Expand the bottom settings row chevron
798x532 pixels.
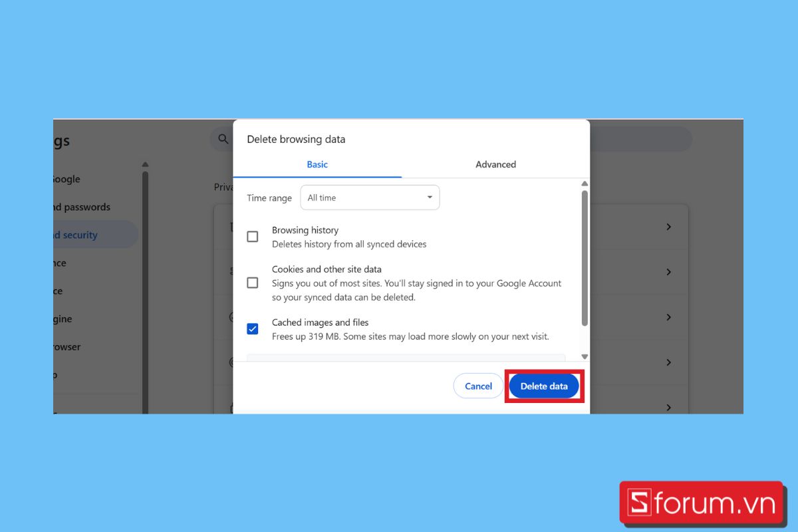point(669,407)
